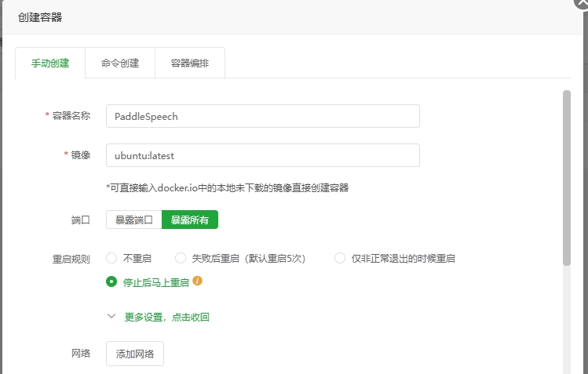Image resolution: width=588 pixels, height=374 pixels.
Task: Click the dialog's vertical scrollbar thumb
Action: (567, 178)
